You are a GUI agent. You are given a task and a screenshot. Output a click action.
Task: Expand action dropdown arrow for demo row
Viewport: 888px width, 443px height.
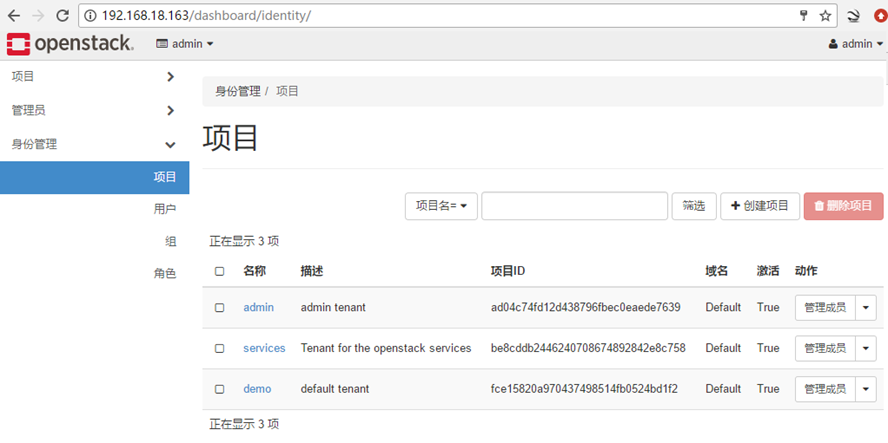click(867, 389)
